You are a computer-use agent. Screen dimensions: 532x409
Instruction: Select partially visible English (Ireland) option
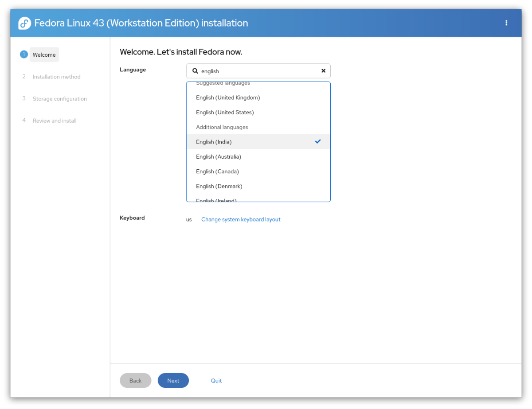pos(216,200)
